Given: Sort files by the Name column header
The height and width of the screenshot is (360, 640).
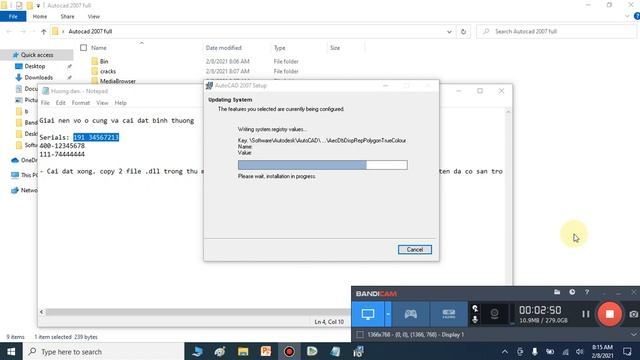Looking at the screenshot, I should click(x=99, y=48).
